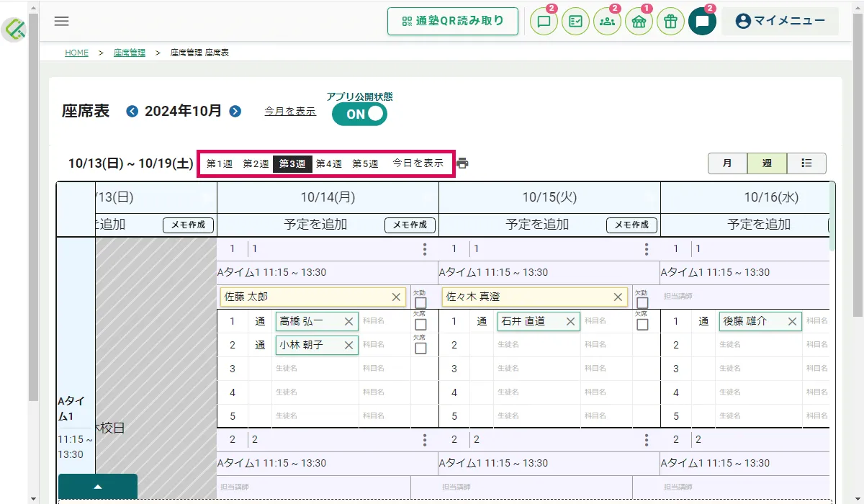Viewport: 864px width, 504px height.
Task: Open three-dot menu for 10/14 block 2
Action: pyautogui.click(x=425, y=440)
